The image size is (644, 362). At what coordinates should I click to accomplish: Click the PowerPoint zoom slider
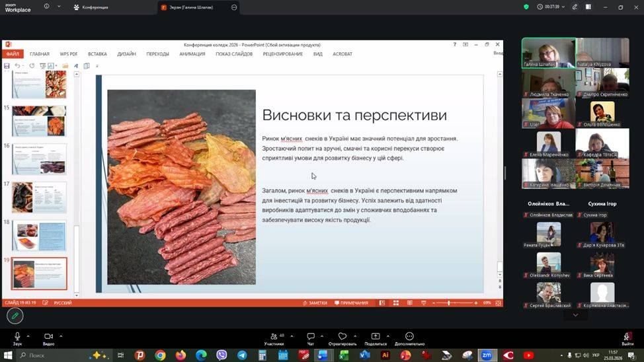point(449,303)
